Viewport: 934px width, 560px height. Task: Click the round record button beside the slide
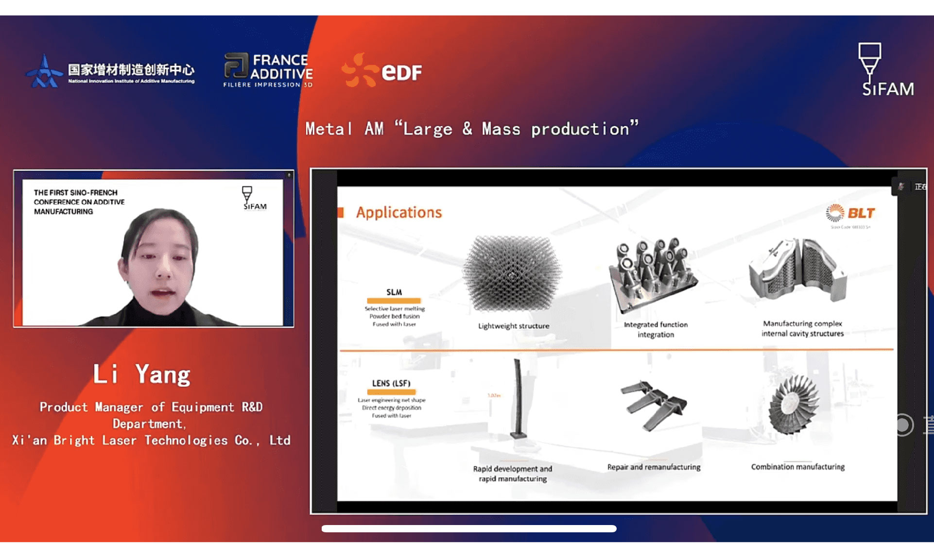pos(903,425)
